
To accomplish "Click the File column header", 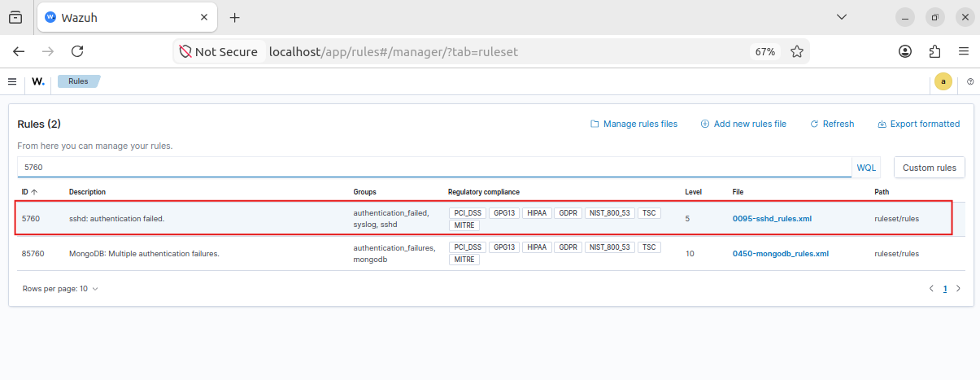I will coord(738,192).
